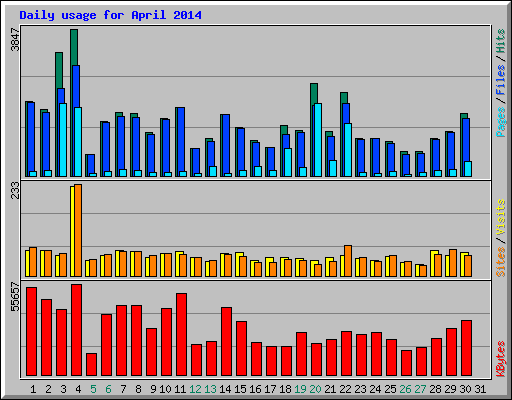Viewport: 512px width, 400px height.
Task: Click the 'Daily usage for April 2014' title
Action: tap(110, 15)
